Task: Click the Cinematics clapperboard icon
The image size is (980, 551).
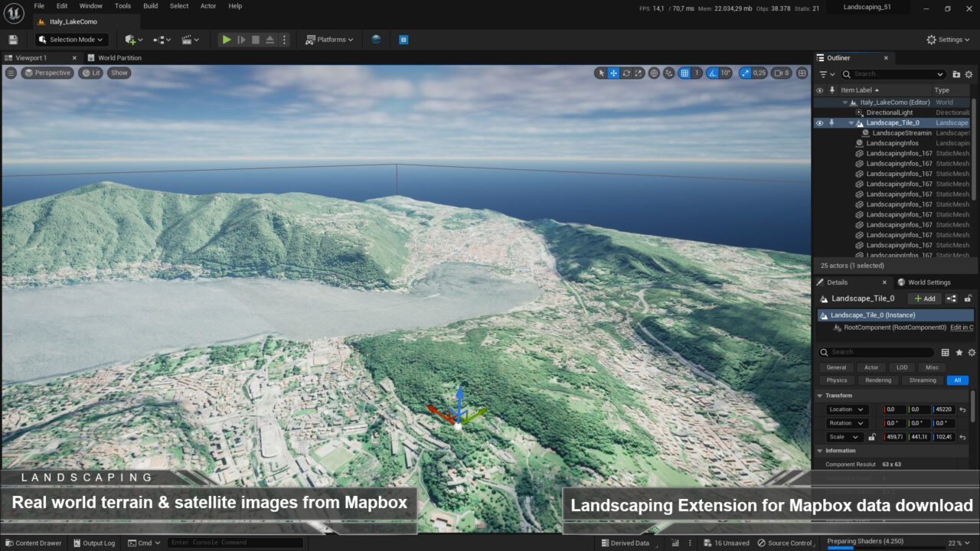Action: pyautogui.click(x=186, y=39)
